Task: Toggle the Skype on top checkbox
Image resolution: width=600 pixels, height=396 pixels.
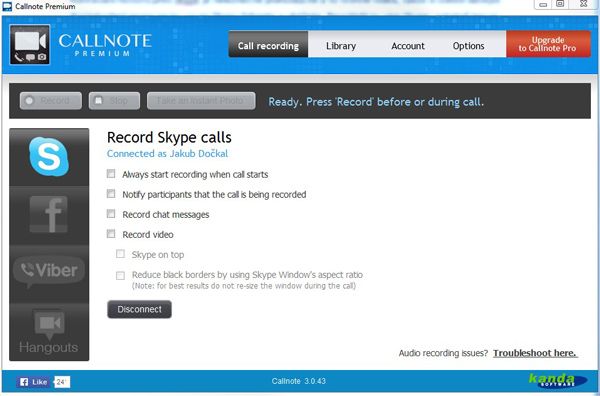Action: point(121,254)
